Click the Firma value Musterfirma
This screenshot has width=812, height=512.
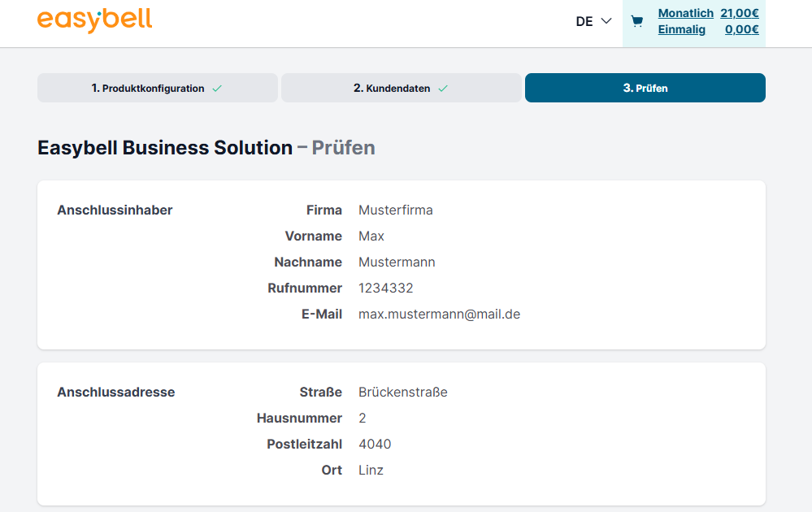396,210
